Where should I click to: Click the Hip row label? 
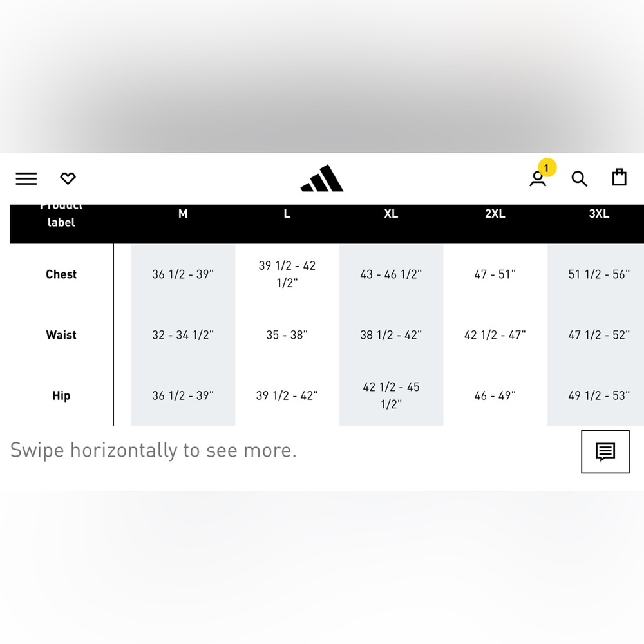tap(61, 395)
